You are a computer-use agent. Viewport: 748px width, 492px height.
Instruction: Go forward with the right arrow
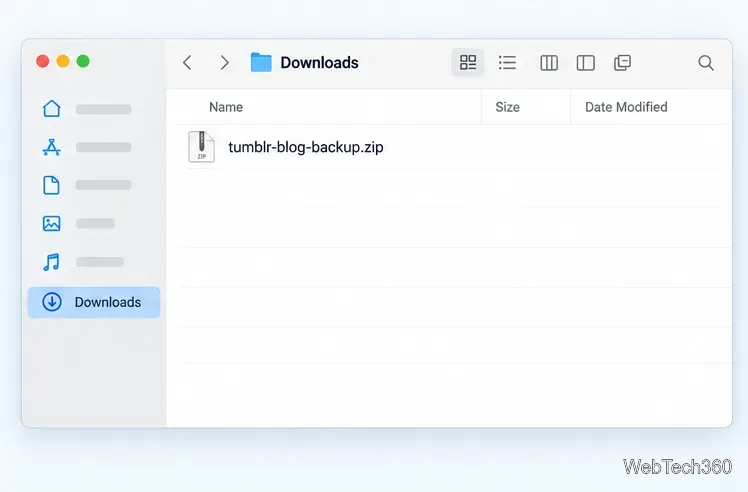224,63
